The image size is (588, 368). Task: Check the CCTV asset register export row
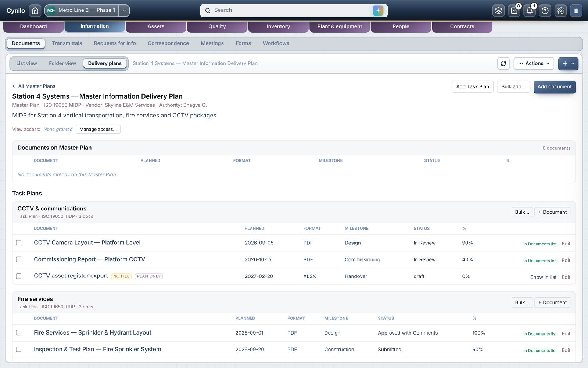pos(19,276)
